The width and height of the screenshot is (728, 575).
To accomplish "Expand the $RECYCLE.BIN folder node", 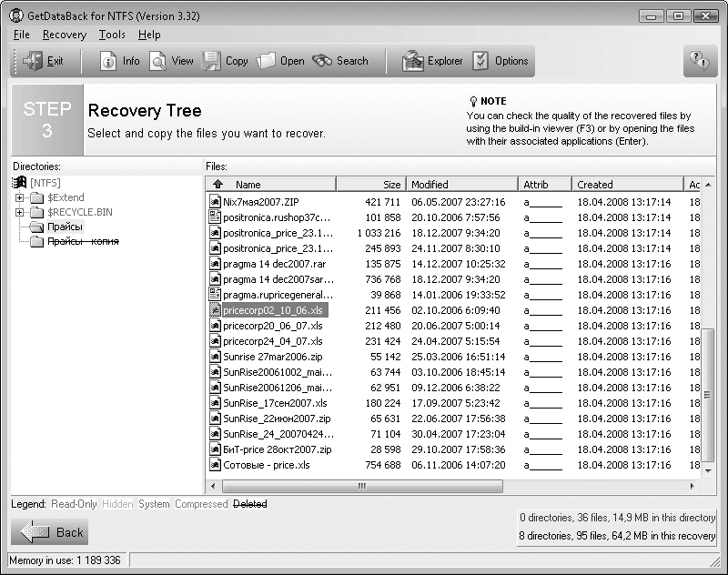I will 19,213.
